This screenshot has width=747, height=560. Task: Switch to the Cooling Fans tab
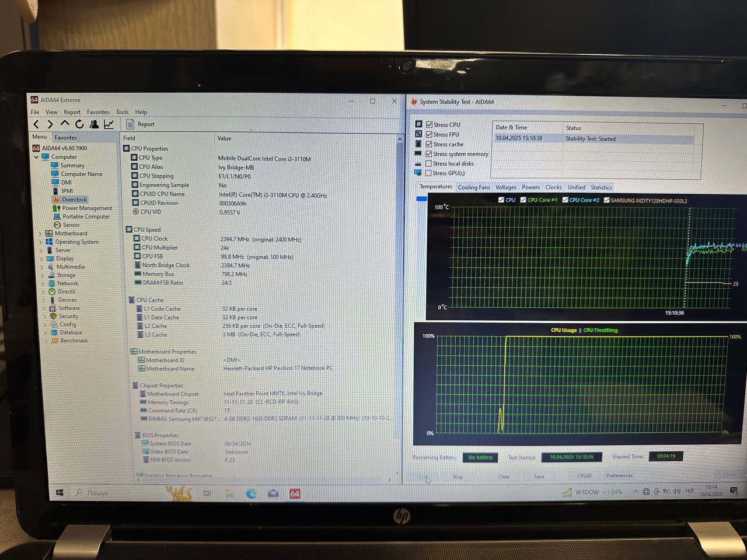pos(473,187)
